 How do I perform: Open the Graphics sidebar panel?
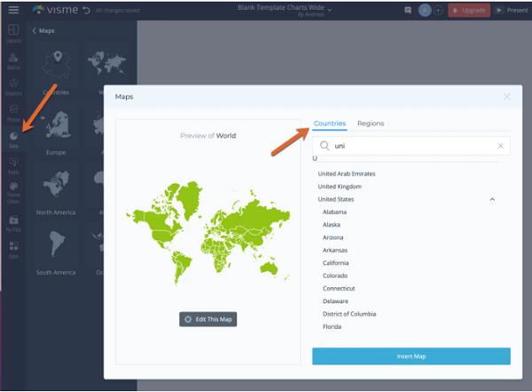(x=13, y=87)
